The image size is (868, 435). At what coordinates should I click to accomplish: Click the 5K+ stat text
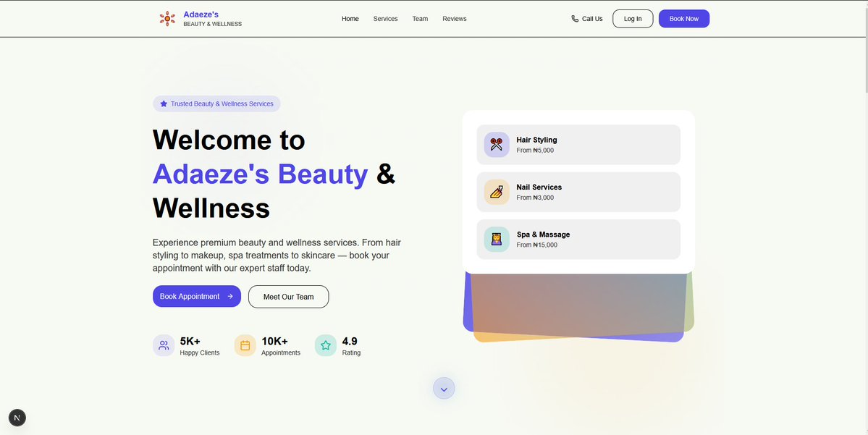[190, 341]
